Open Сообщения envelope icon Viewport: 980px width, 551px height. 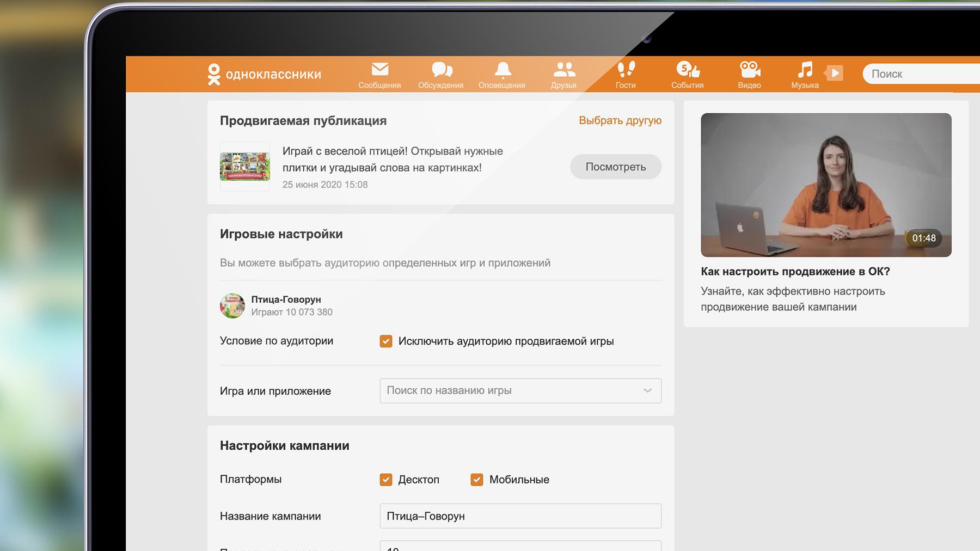pyautogui.click(x=379, y=70)
